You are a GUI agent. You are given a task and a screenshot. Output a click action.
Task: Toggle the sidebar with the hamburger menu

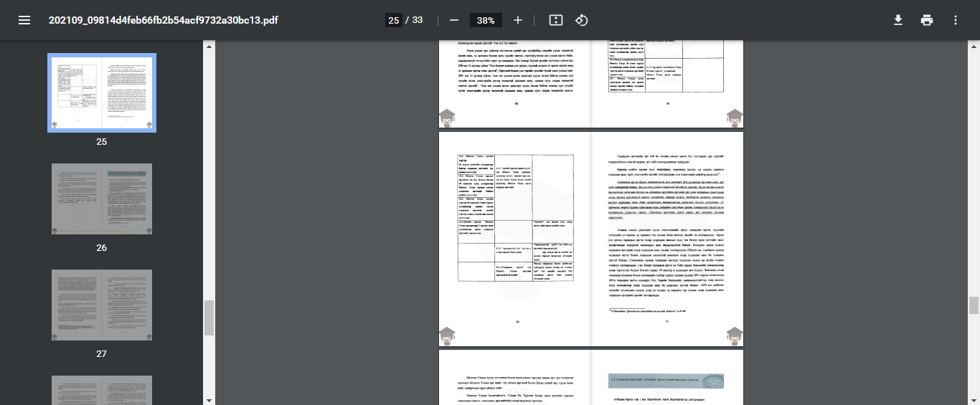[24, 20]
